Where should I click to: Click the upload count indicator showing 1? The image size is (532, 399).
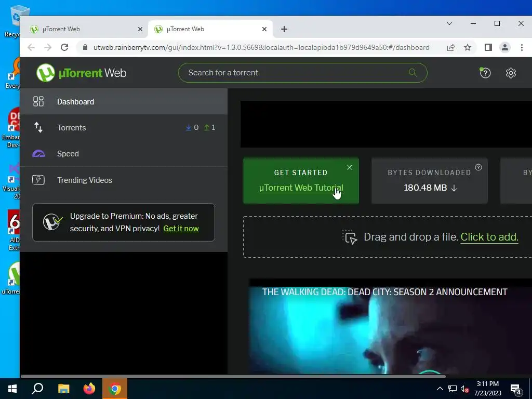209,128
